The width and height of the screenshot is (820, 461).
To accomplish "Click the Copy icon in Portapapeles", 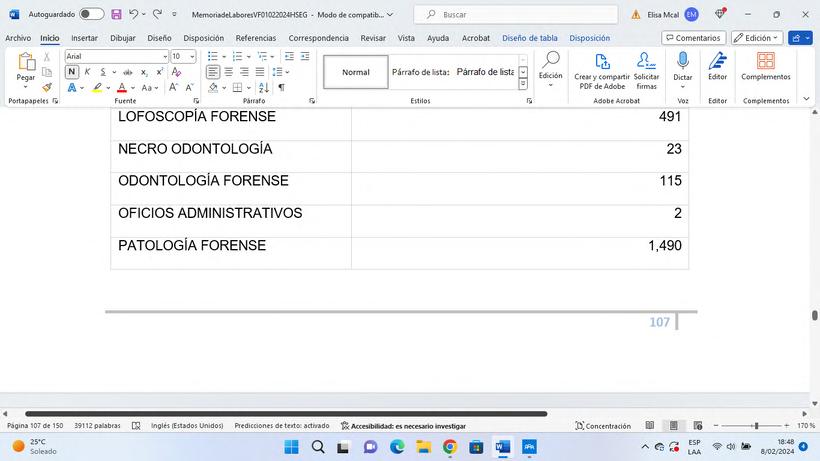I will [x=47, y=72].
